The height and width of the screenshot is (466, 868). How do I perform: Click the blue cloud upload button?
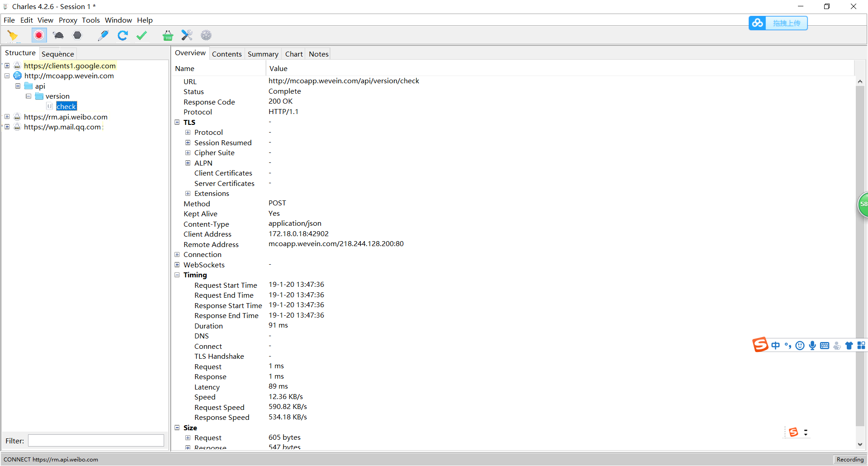(778, 23)
